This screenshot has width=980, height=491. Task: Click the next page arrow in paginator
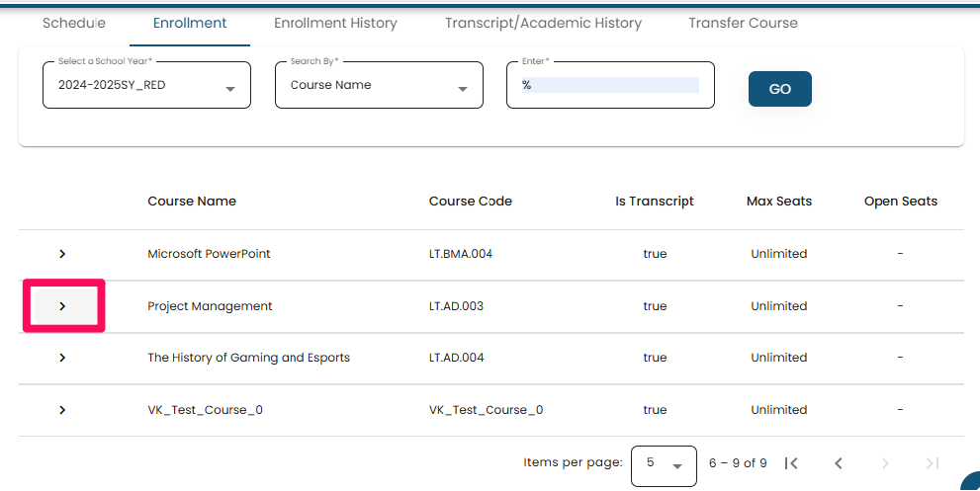(885, 463)
